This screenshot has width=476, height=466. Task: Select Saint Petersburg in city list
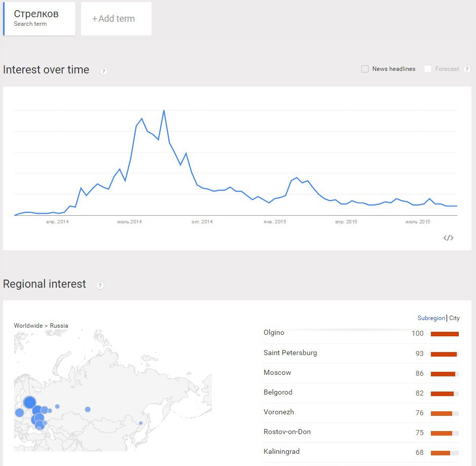coord(290,353)
